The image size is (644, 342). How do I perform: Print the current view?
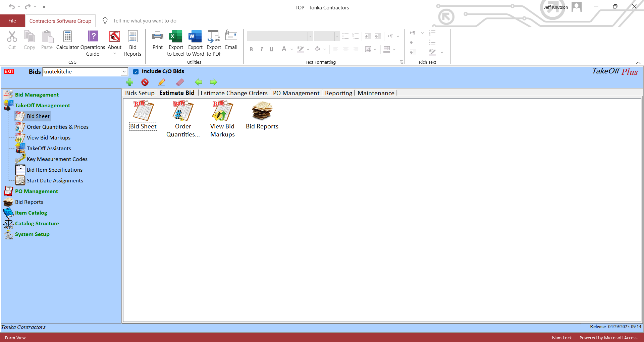(158, 40)
